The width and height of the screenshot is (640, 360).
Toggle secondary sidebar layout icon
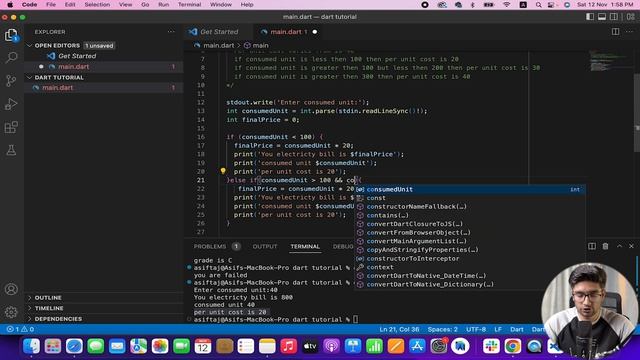pyautogui.click(x=613, y=17)
